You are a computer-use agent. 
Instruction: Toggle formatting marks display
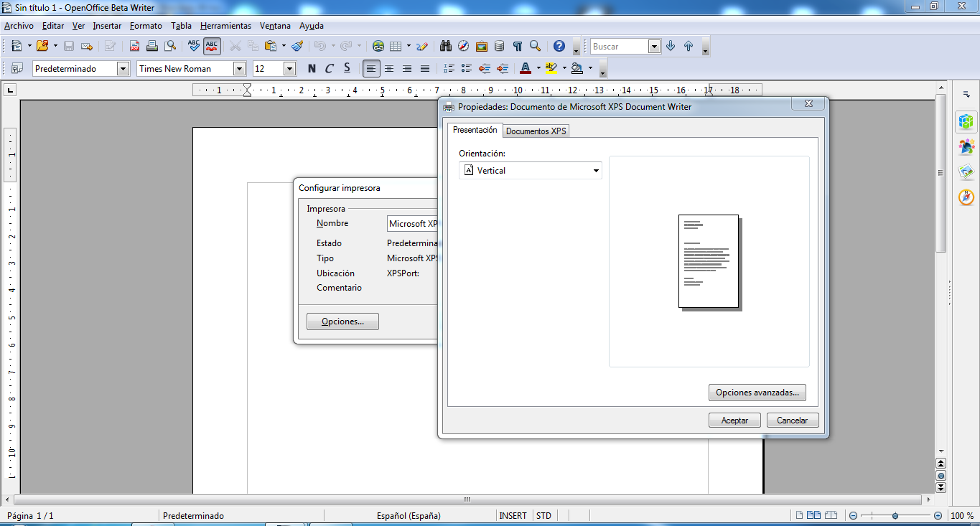pos(517,45)
